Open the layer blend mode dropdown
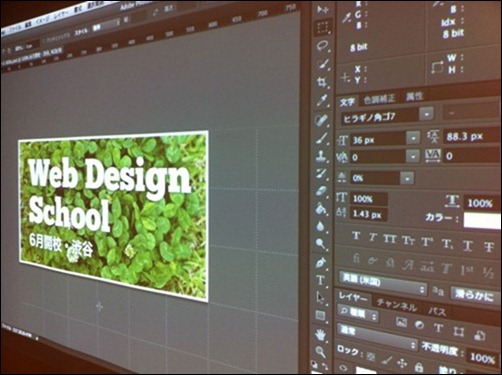Screen dimensions: 502x375 click(377, 337)
